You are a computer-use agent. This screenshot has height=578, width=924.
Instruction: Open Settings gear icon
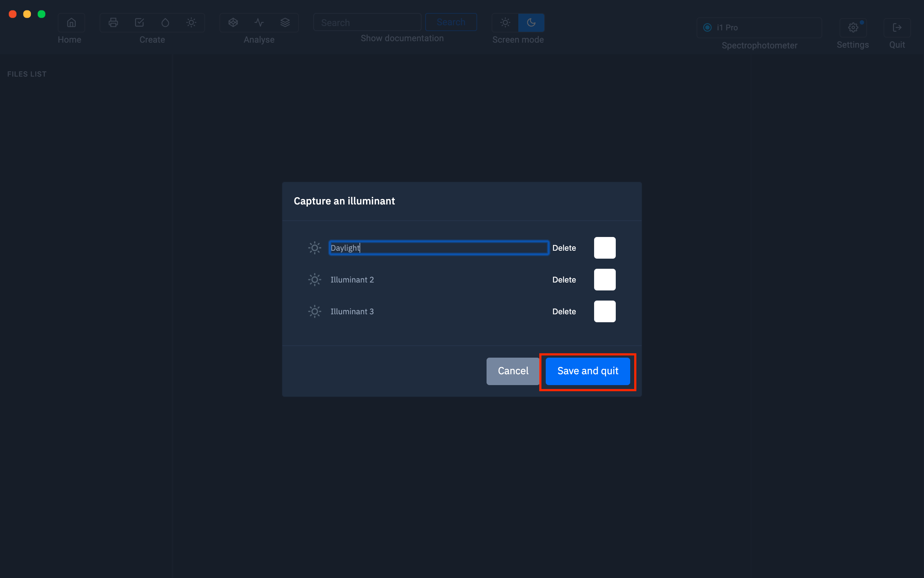tap(853, 27)
